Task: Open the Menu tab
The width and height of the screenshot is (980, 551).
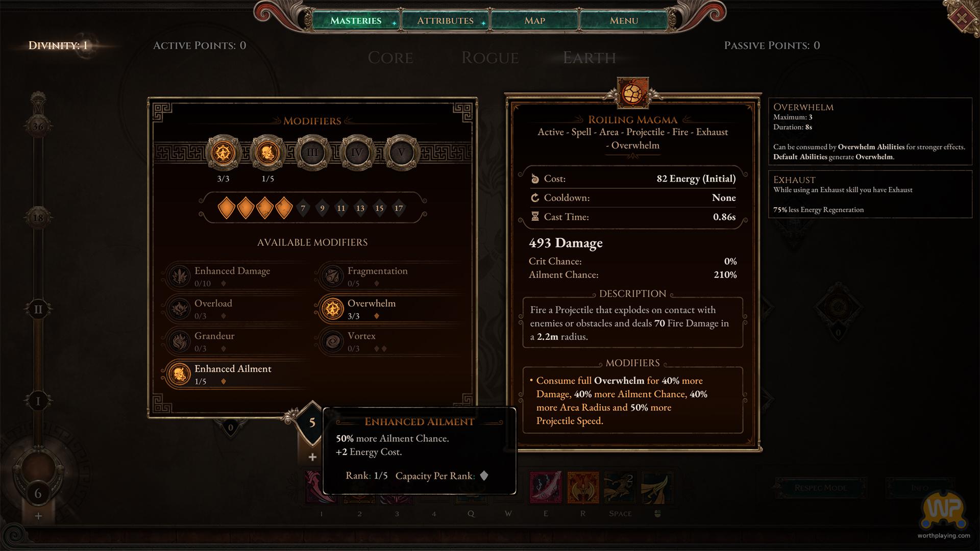Action: click(x=624, y=20)
